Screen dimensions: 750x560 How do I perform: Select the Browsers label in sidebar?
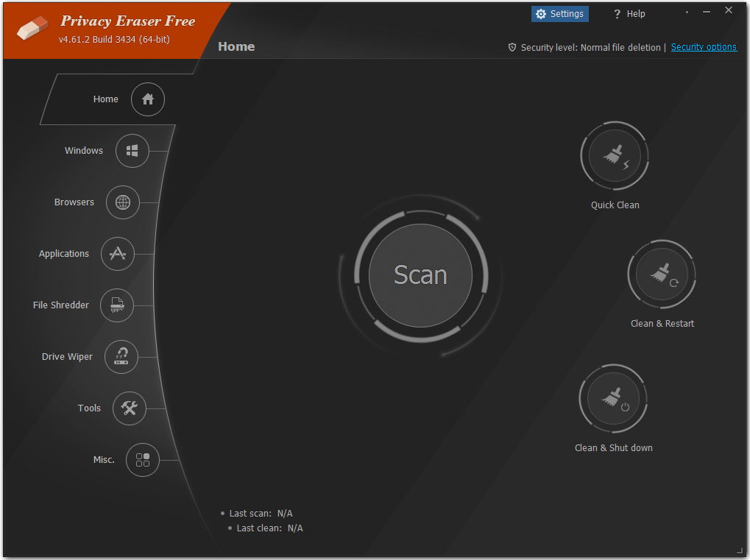pyautogui.click(x=74, y=202)
